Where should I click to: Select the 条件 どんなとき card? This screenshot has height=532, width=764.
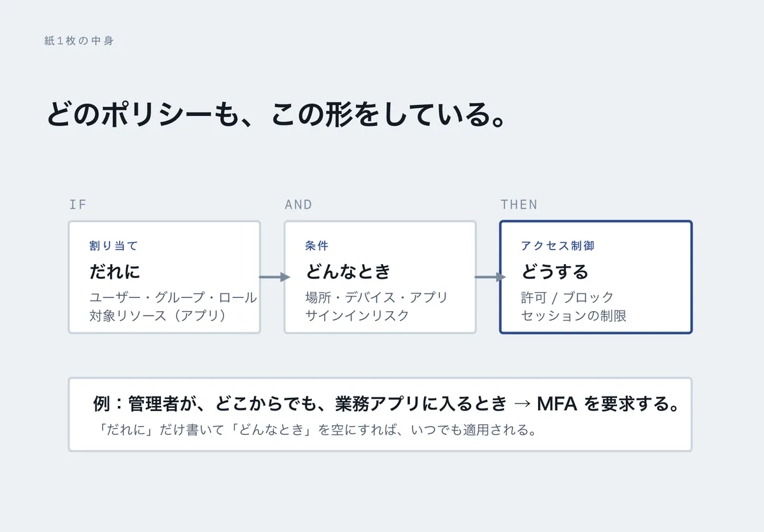(x=380, y=277)
